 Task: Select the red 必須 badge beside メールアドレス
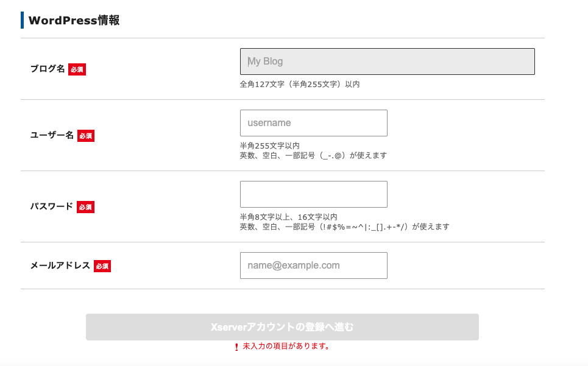pos(102,266)
